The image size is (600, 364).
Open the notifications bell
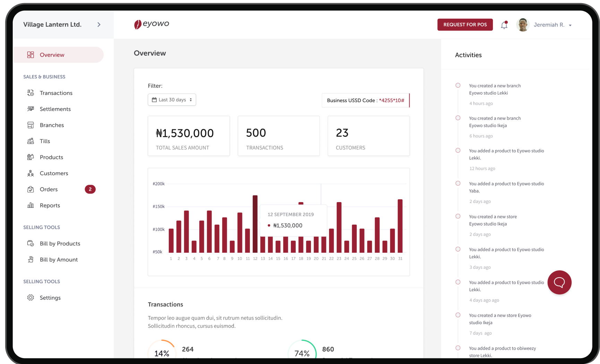pos(504,25)
